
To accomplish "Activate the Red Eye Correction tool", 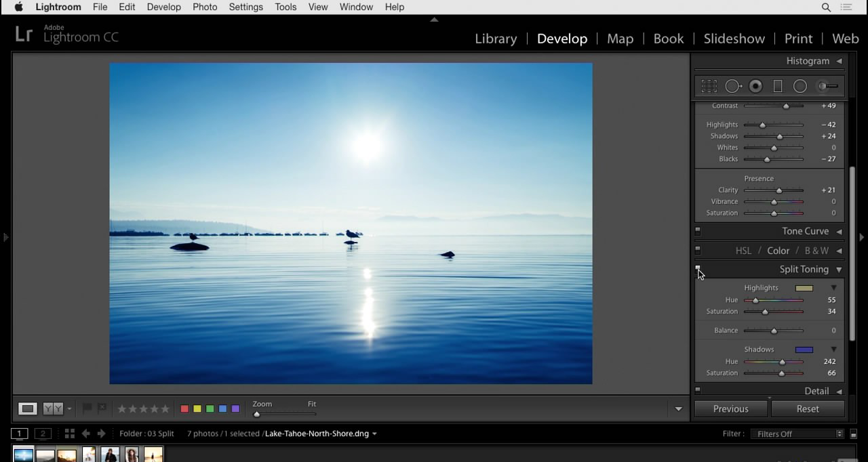I will pyautogui.click(x=755, y=86).
